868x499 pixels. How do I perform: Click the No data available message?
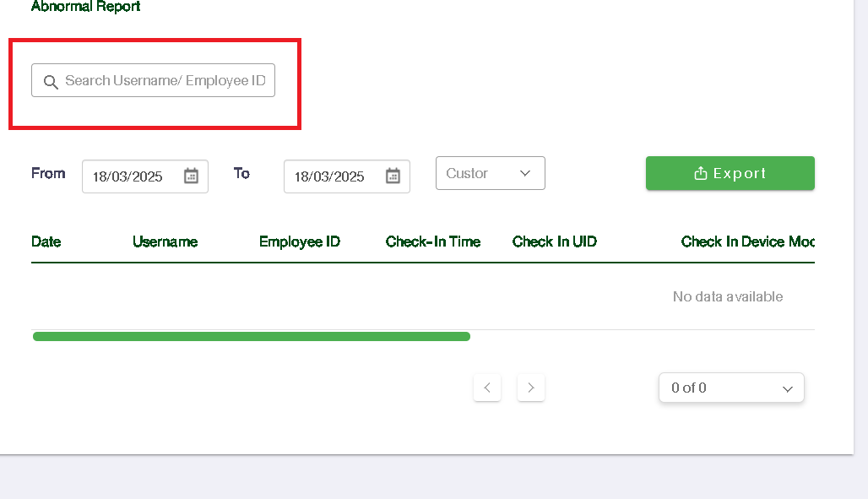coord(728,296)
